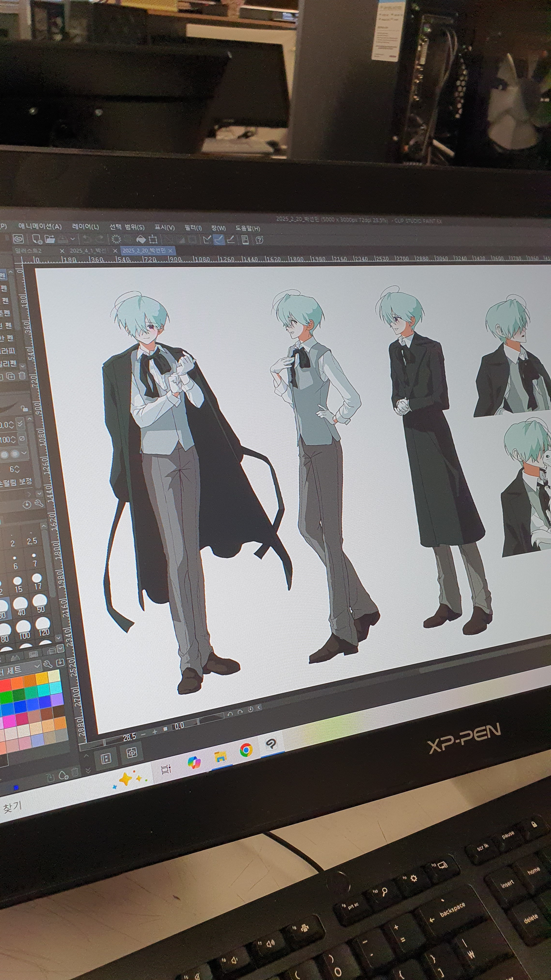Close the 딜러스트2 canvas tab
Image resolution: width=551 pixels, height=980 pixels.
[62, 251]
